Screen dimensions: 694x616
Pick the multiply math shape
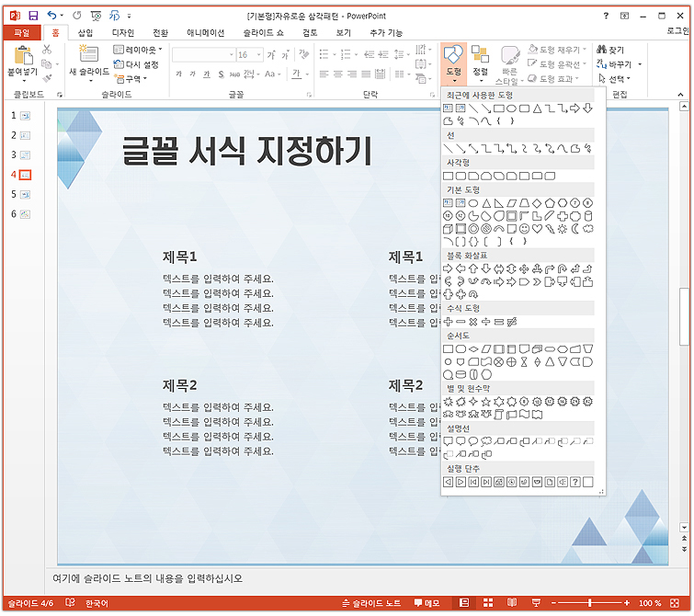pyautogui.click(x=473, y=322)
